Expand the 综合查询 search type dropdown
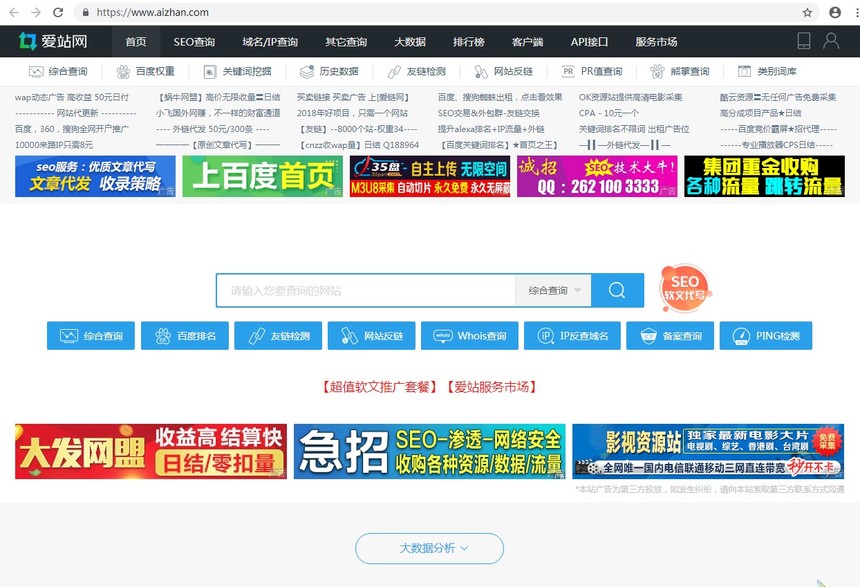 553,290
